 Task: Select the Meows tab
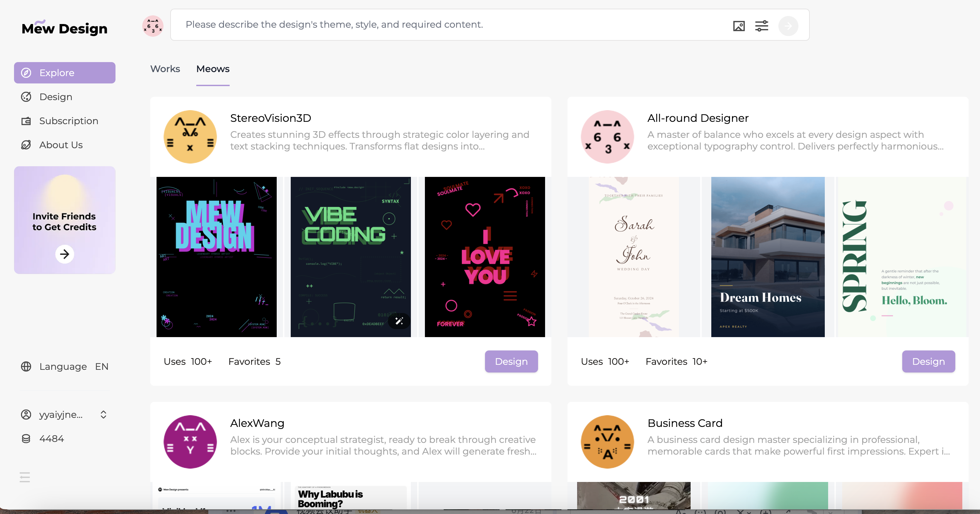[213, 69]
